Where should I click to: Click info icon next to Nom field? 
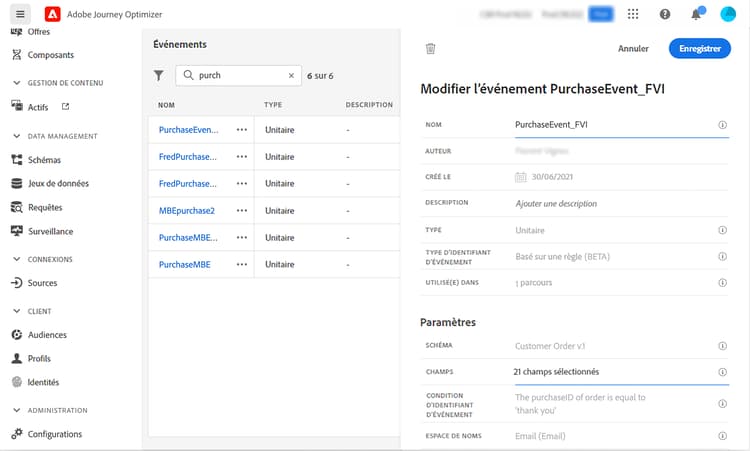722,125
